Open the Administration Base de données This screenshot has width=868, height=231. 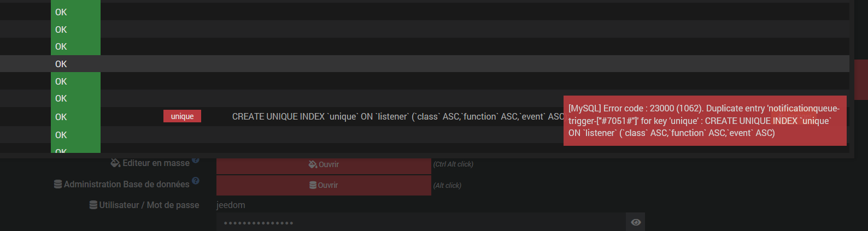(324, 185)
